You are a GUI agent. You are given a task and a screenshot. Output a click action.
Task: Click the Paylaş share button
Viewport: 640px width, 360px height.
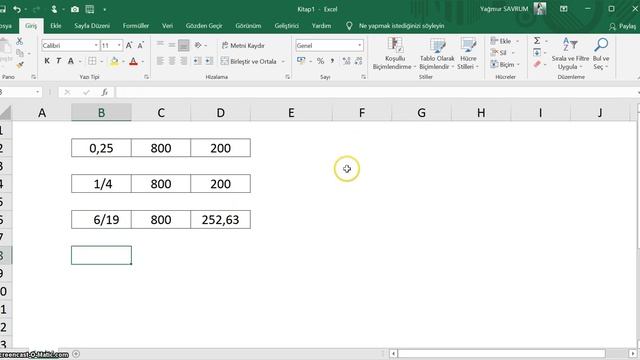[623, 26]
